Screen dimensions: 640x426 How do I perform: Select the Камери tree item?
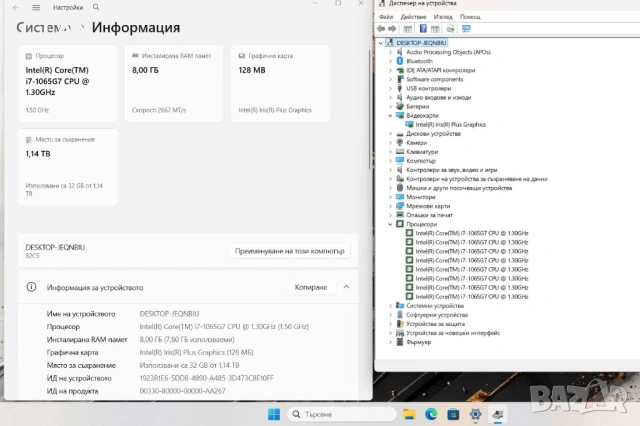(x=416, y=143)
